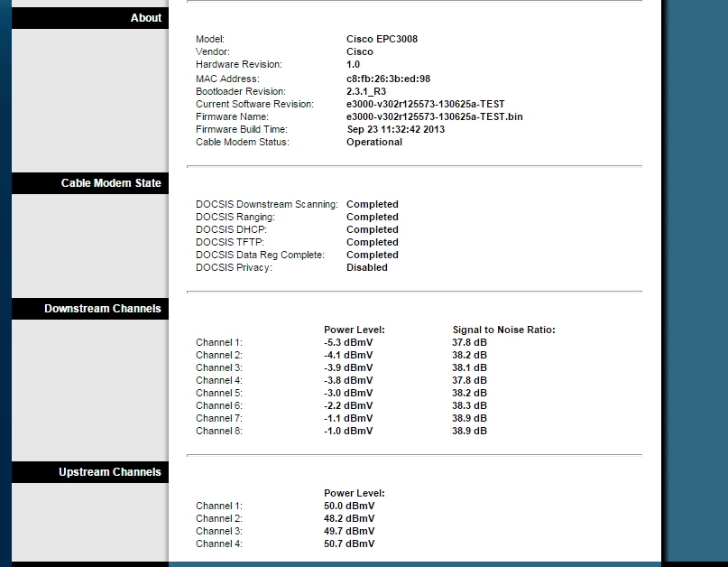This screenshot has height=567, width=728.
Task: Select the About section header
Action: pos(90,18)
